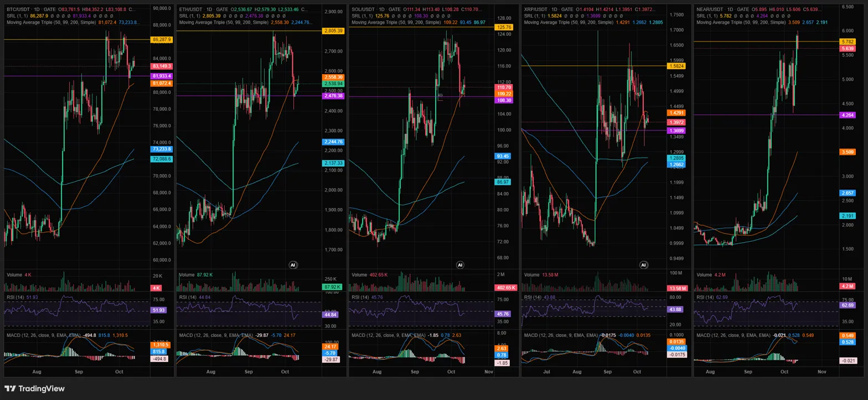The image size is (868, 400).
Task: Click the 73,233.8 blue MA label on BTC
Action: point(162,149)
